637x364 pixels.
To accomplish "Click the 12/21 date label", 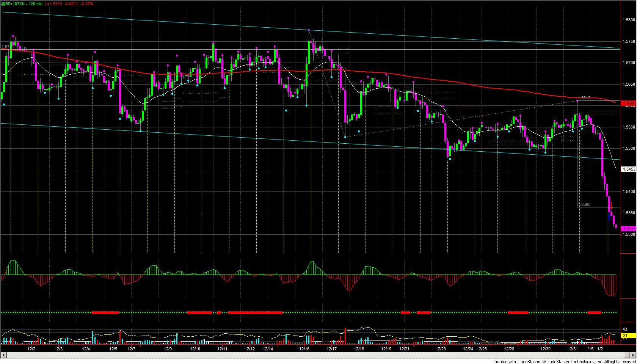I will [x=405, y=349].
